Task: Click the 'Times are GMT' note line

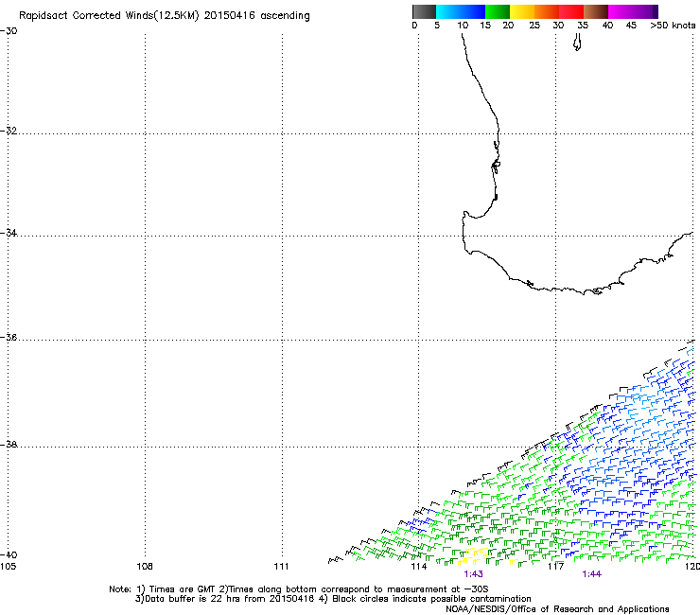Action: pos(299,589)
